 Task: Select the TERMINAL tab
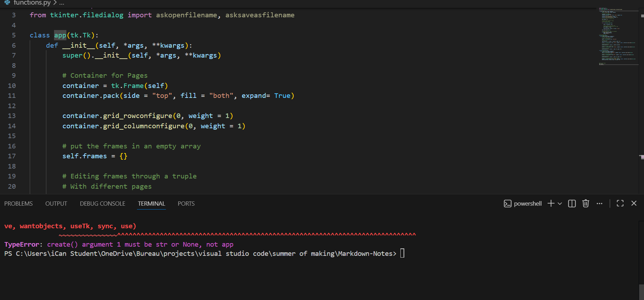click(151, 204)
